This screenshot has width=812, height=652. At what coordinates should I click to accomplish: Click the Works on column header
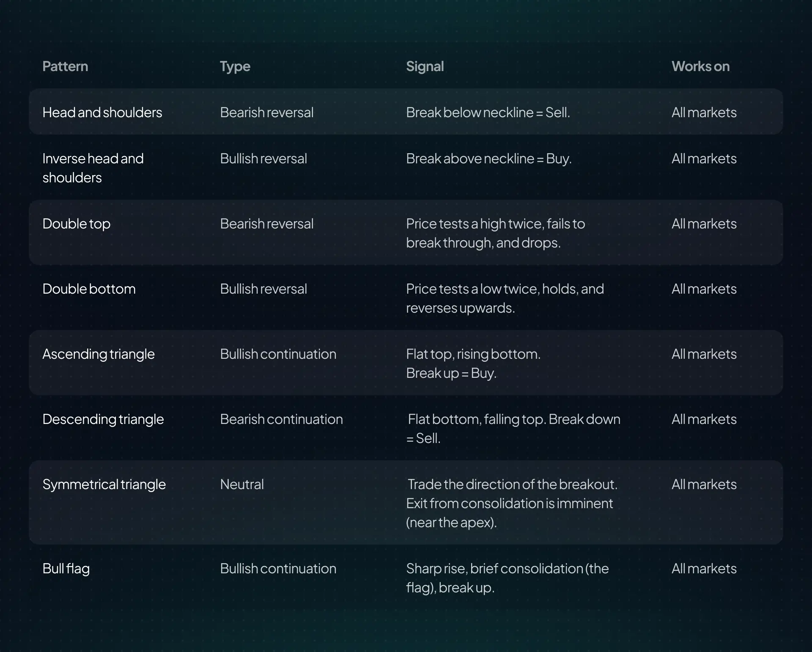coord(700,66)
